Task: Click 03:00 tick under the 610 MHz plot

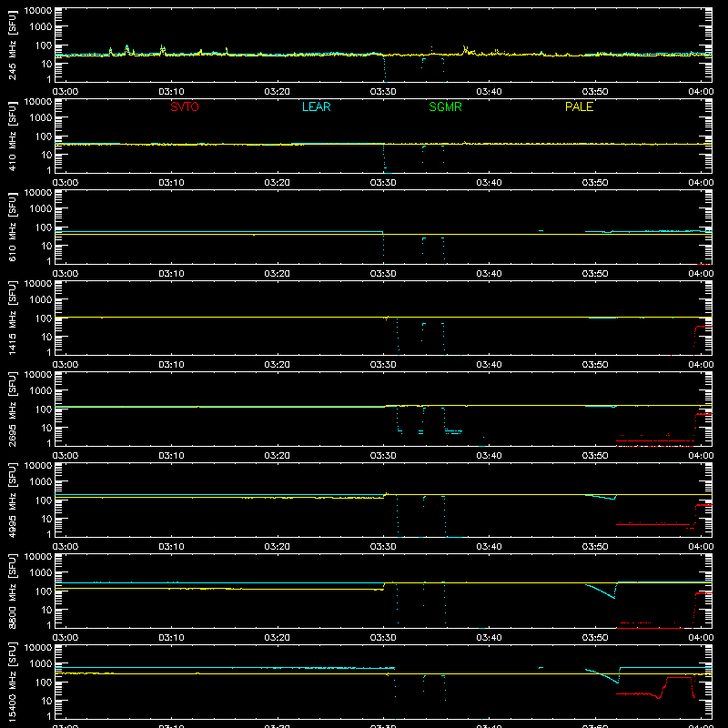Action: 65,274
